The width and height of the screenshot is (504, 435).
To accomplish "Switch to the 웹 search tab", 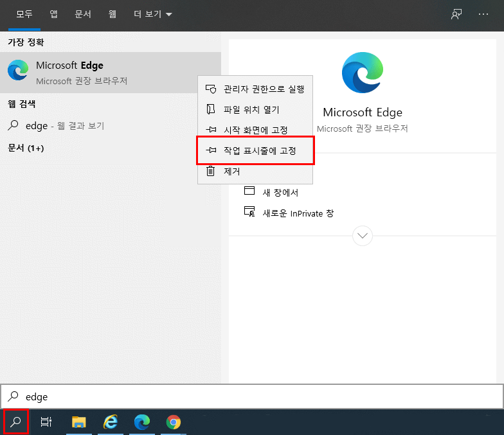I will pos(112,14).
